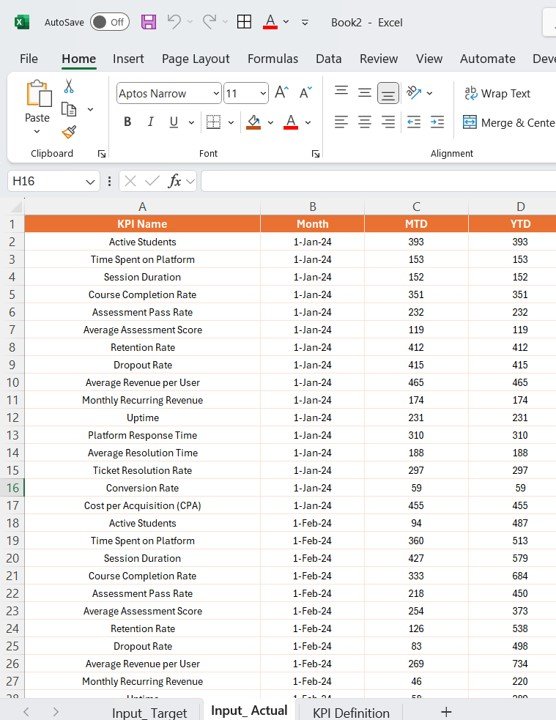Apply middle vertical alignment
Screen dimensions: 556x720
[365, 93]
